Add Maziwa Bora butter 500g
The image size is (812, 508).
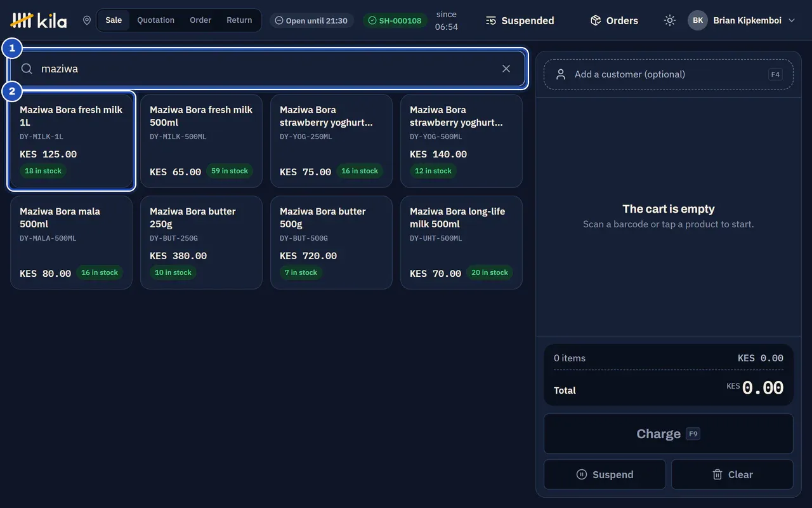coord(331,243)
